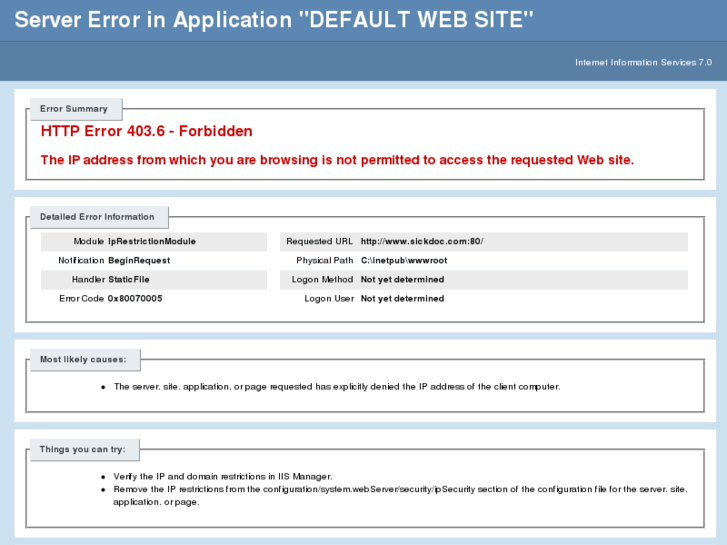Click the Verify IP and domain restrictions suggestion
727x545 pixels.
[x=223, y=476]
